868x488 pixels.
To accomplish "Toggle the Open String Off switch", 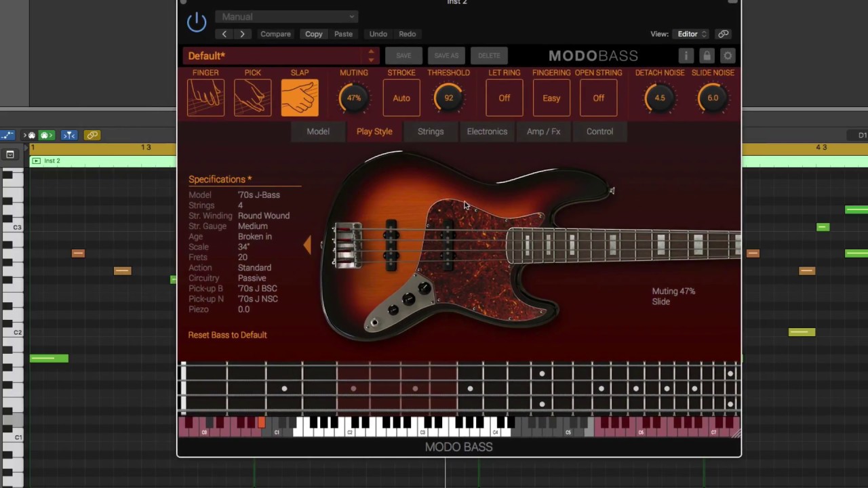I will (599, 98).
